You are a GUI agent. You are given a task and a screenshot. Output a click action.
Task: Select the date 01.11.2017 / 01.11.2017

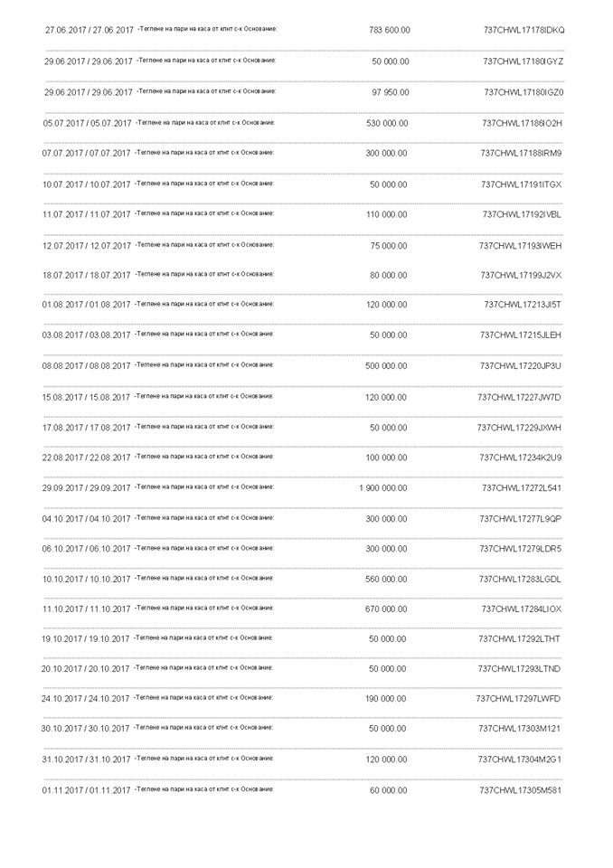(x=87, y=791)
